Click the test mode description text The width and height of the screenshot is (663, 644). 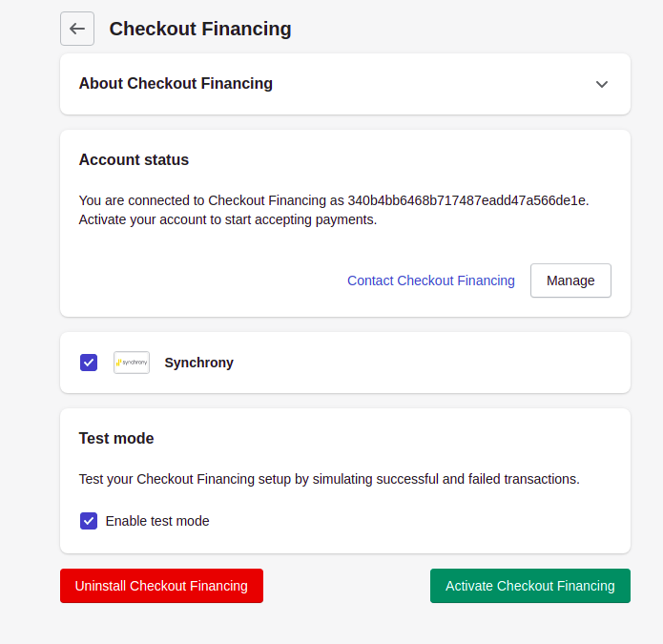pyautogui.click(x=329, y=479)
